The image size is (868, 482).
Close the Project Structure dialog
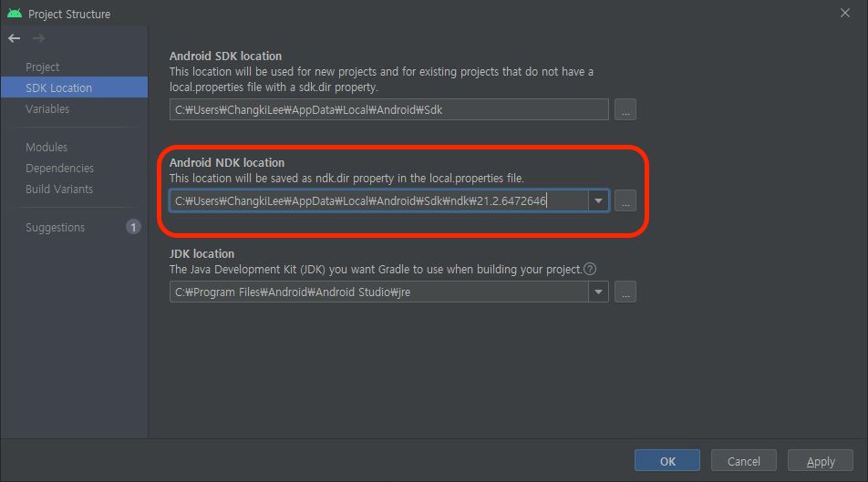pyautogui.click(x=844, y=13)
